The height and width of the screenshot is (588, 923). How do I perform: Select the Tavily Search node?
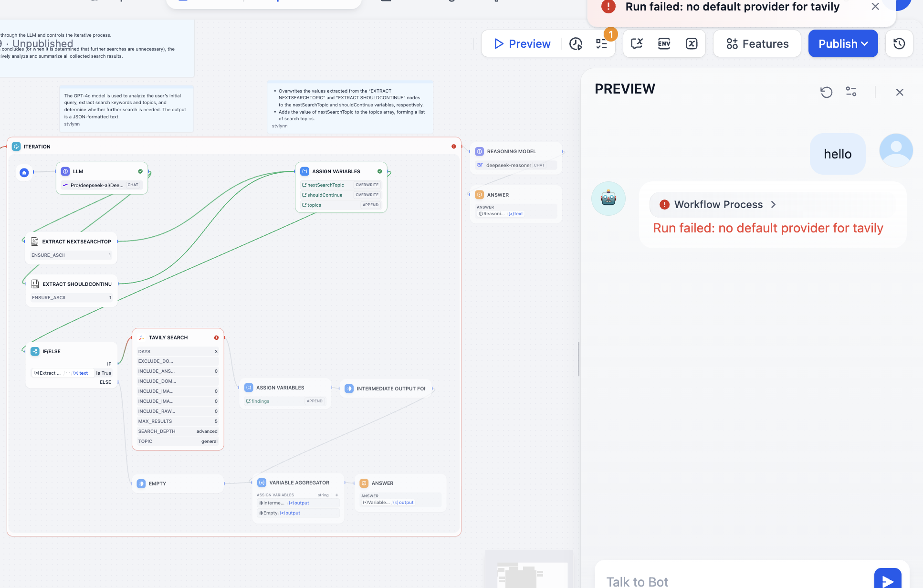pos(168,337)
